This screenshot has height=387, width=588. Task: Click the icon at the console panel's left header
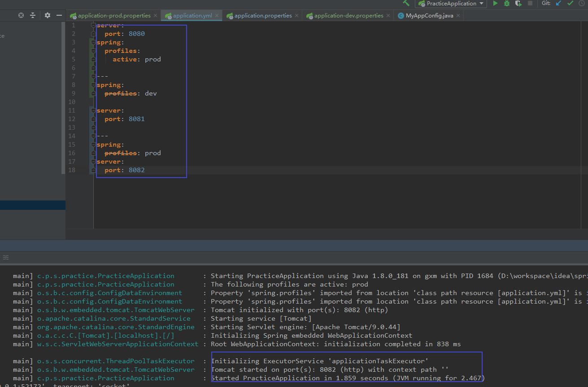click(6, 257)
